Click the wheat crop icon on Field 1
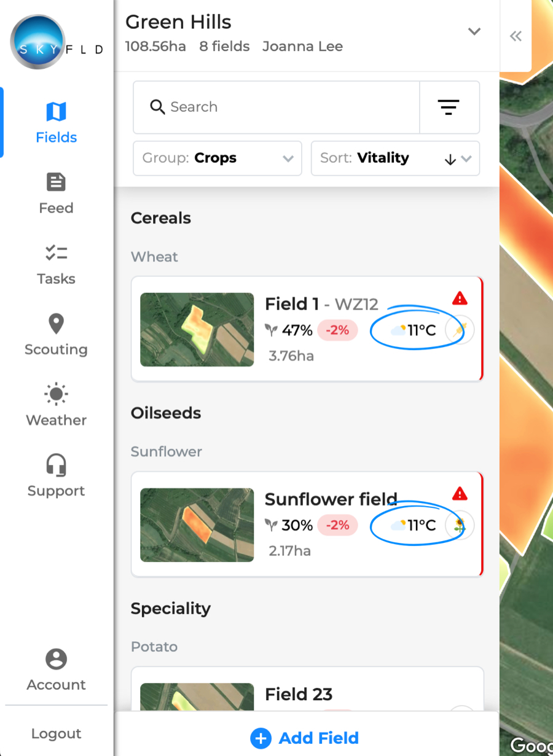The width and height of the screenshot is (553, 756). coord(460,330)
